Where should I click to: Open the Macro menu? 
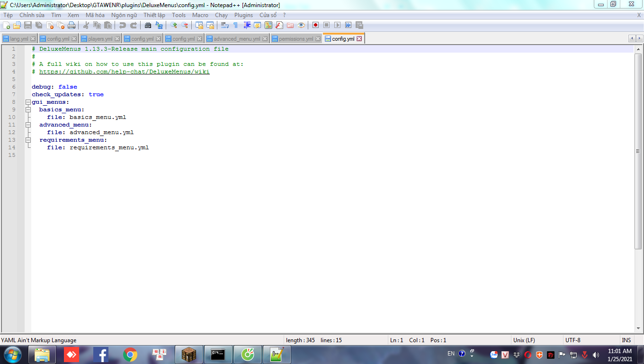(x=200, y=15)
